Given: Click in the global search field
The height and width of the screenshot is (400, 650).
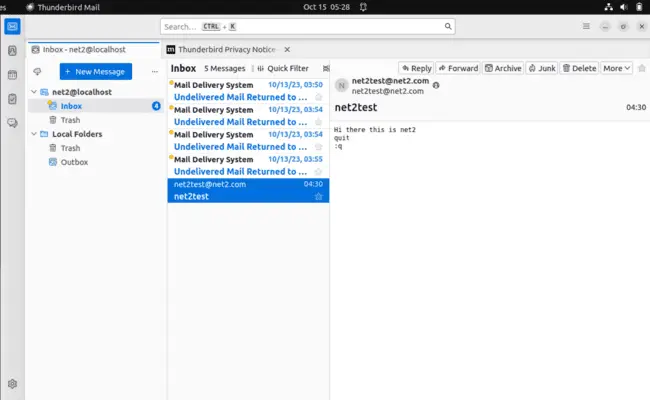Looking at the screenshot, I should (x=308, y=27).
